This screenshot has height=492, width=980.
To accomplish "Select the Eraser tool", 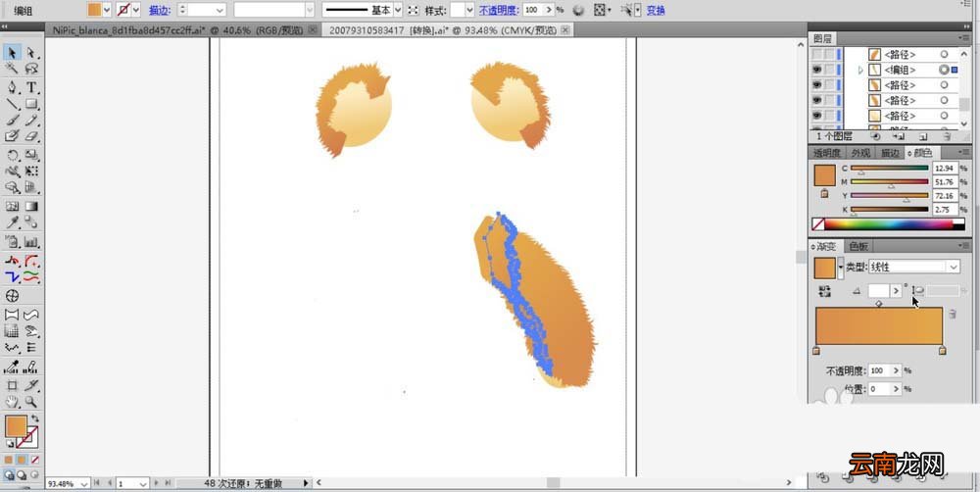I will 31,135.
